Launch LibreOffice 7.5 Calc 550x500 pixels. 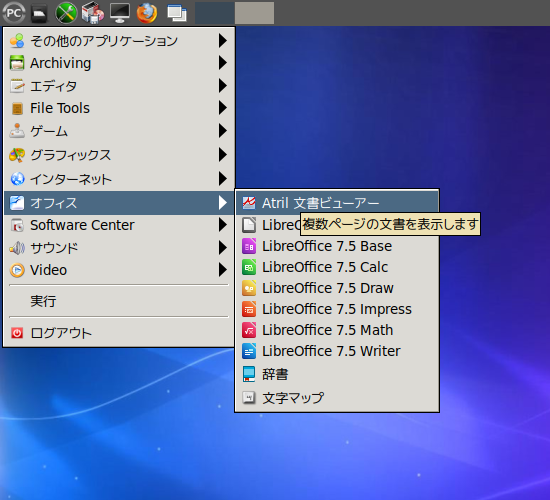(x=337, y=267)
